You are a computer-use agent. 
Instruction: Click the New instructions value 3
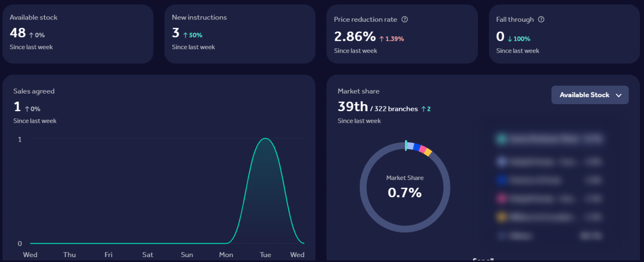tap(175, 33)
